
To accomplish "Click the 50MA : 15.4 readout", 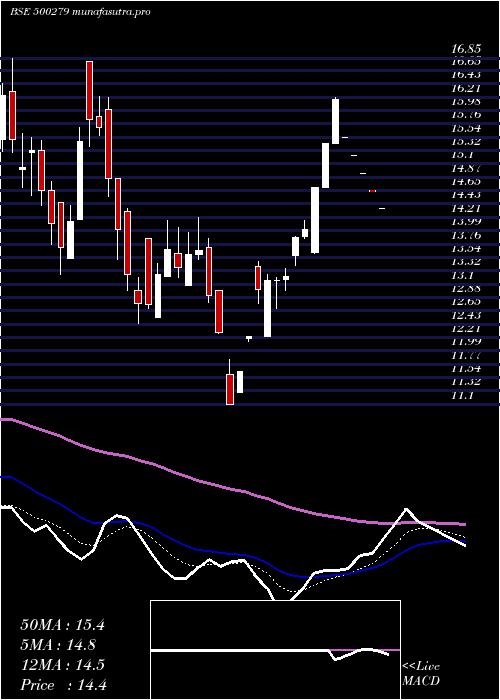I will pos(62,625).
